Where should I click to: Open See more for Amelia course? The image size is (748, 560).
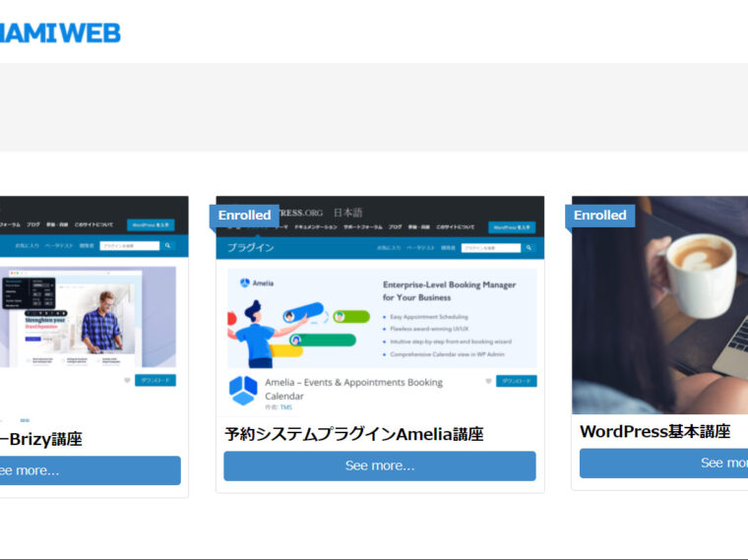380,466
